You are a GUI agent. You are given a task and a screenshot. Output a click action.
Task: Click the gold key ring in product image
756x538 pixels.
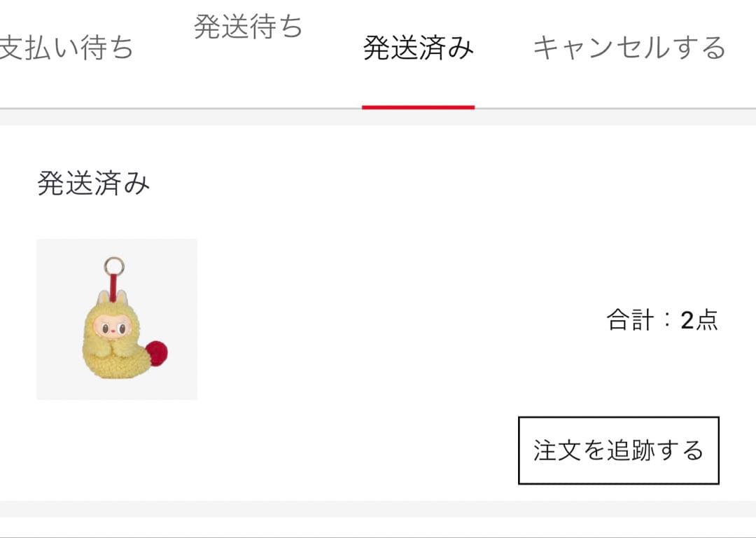coord(114,266)
